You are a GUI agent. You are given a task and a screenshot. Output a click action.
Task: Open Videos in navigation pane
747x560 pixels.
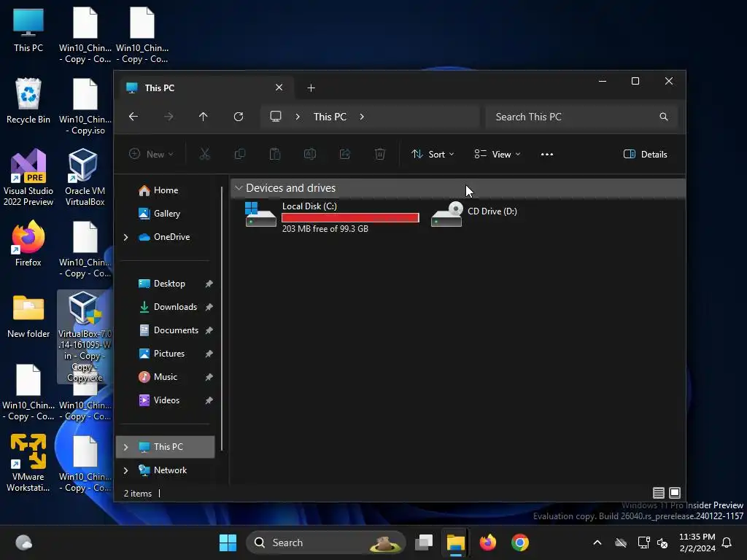click(165, 400)
